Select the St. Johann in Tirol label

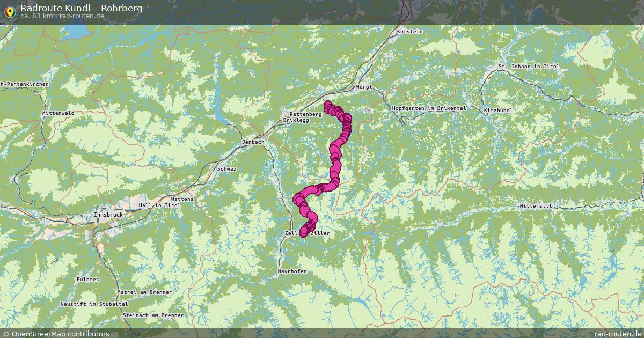529,67
